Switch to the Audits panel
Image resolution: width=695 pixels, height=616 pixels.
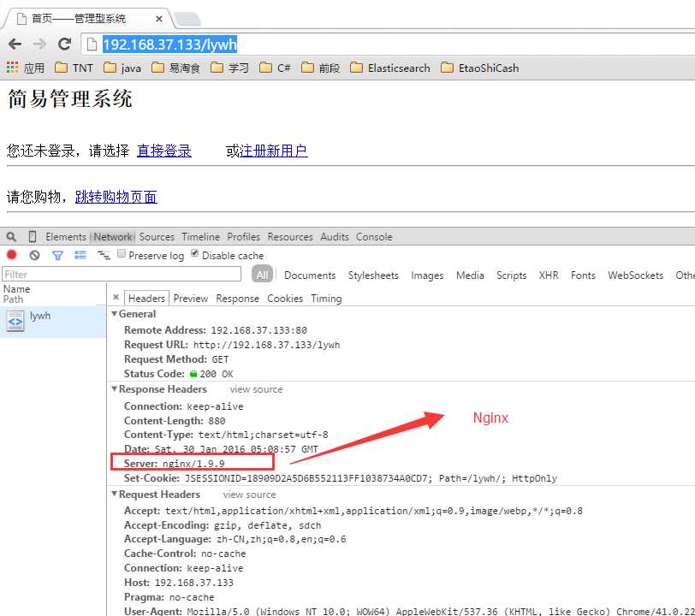point(335,237)
